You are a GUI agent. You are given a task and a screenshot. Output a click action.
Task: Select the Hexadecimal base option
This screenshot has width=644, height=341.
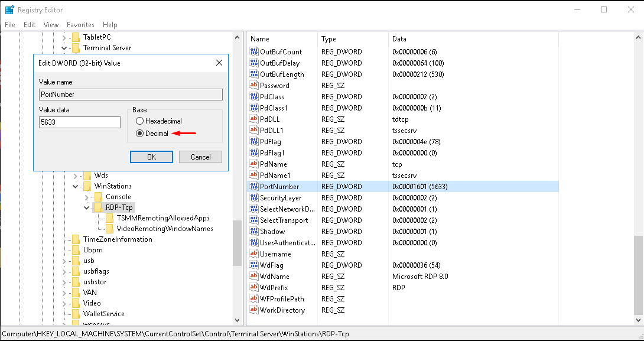pyautogui.click(x=140, y=121)
